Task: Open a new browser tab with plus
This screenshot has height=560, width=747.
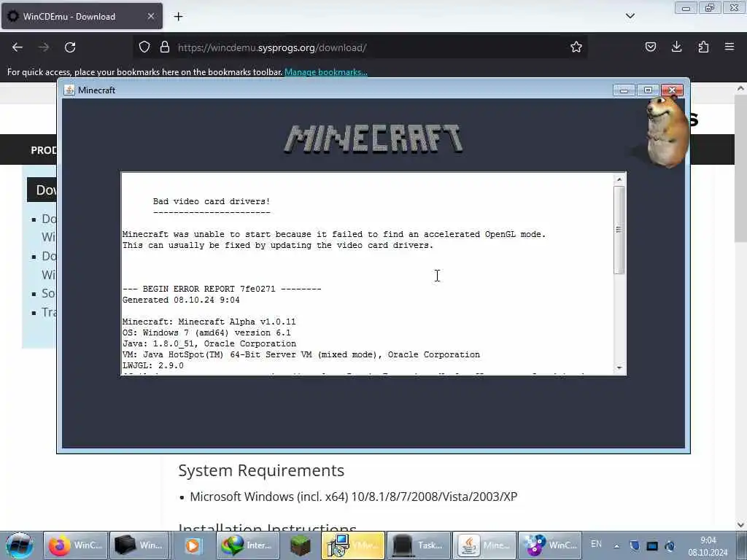Action: [x=178, y=17]
